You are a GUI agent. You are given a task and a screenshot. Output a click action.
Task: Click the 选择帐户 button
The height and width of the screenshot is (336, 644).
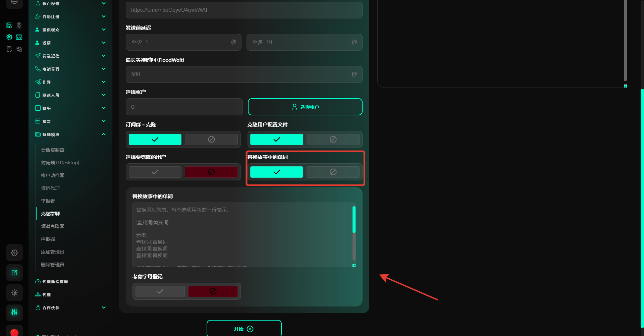(305, 107)
